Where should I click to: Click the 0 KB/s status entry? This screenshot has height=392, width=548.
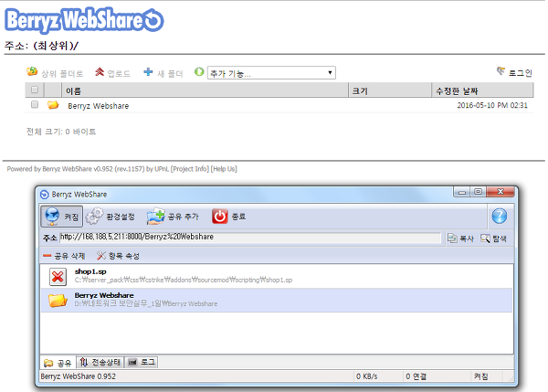point(366,376)
